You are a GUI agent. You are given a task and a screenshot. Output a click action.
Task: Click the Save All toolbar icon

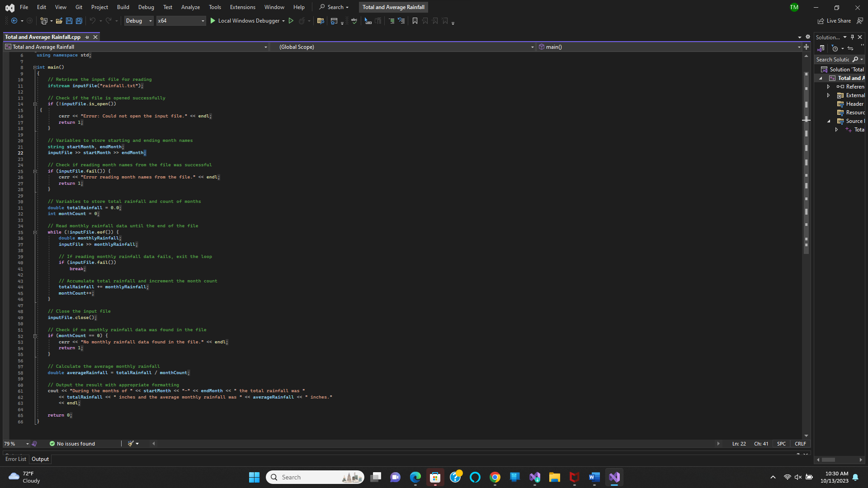click(79, 21)
